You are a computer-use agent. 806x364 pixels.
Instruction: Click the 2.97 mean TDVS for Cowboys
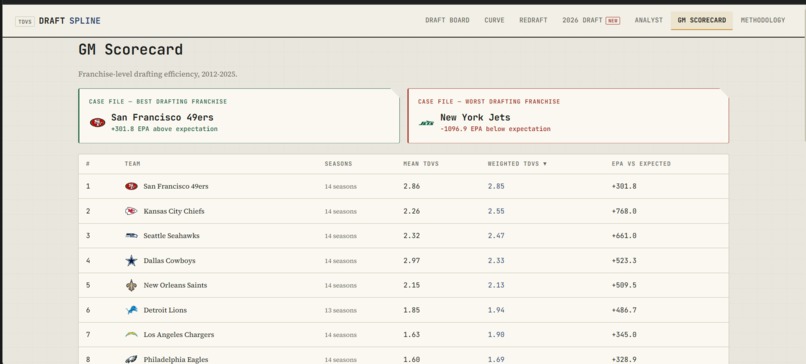[412, 261]
